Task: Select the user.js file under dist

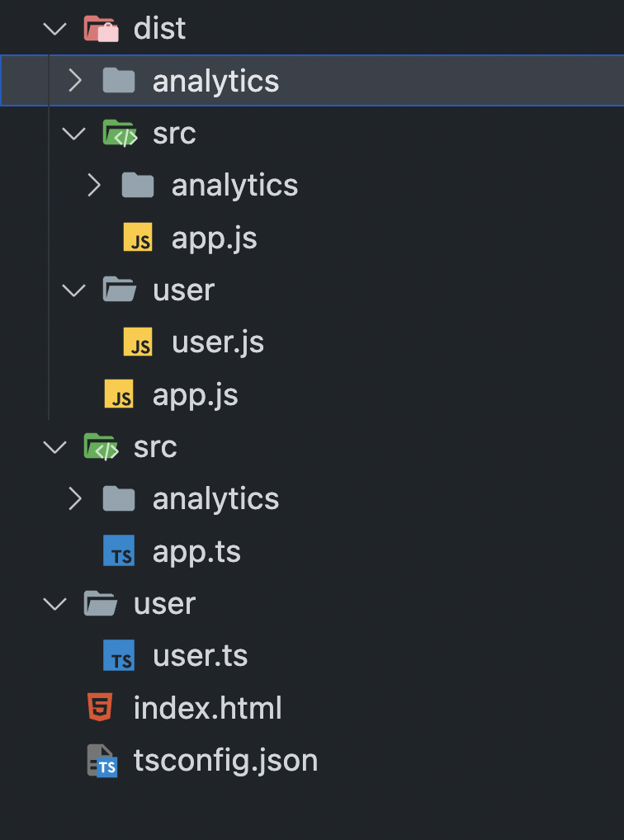Action: click(x=217, y=342)
